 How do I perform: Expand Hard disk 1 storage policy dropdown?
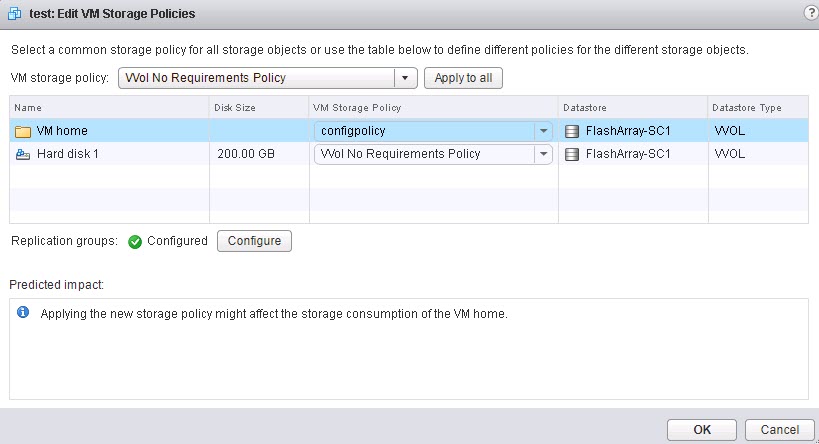(x=543, y=154)
